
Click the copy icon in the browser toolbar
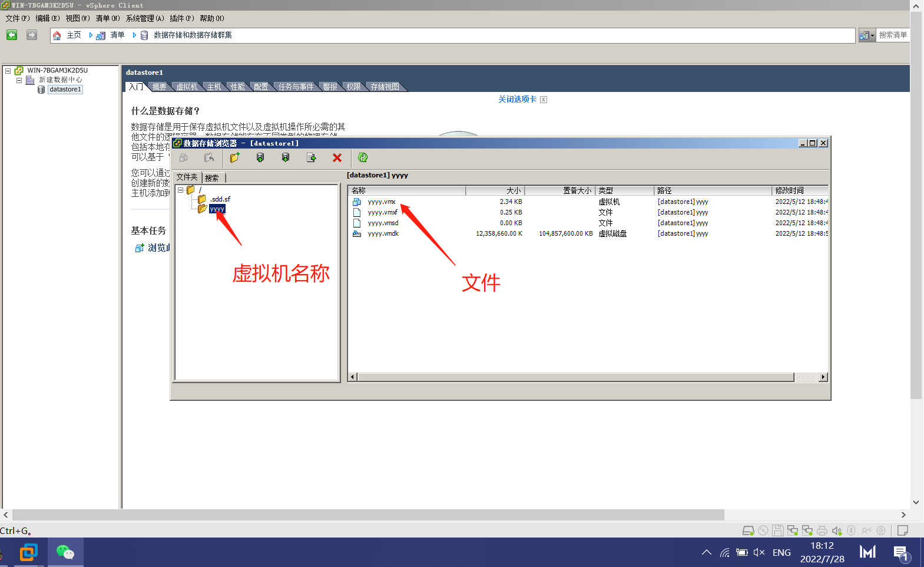184,157
